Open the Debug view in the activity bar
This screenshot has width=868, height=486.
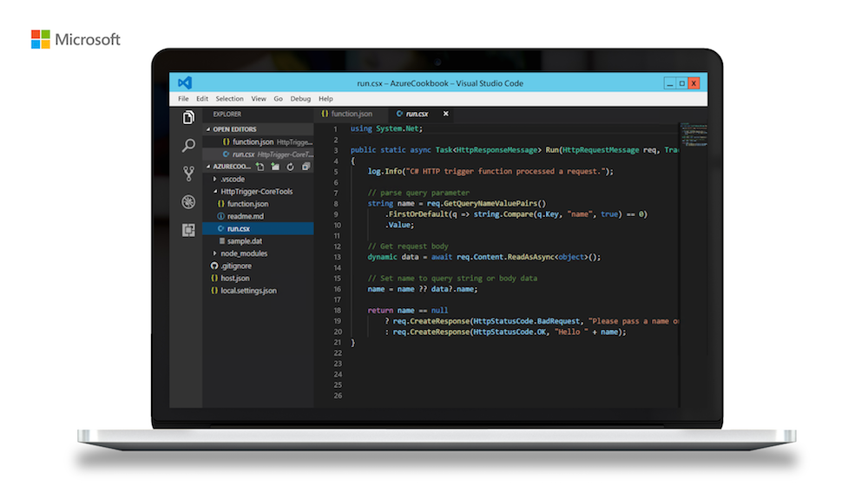click(x=188, y=202)
